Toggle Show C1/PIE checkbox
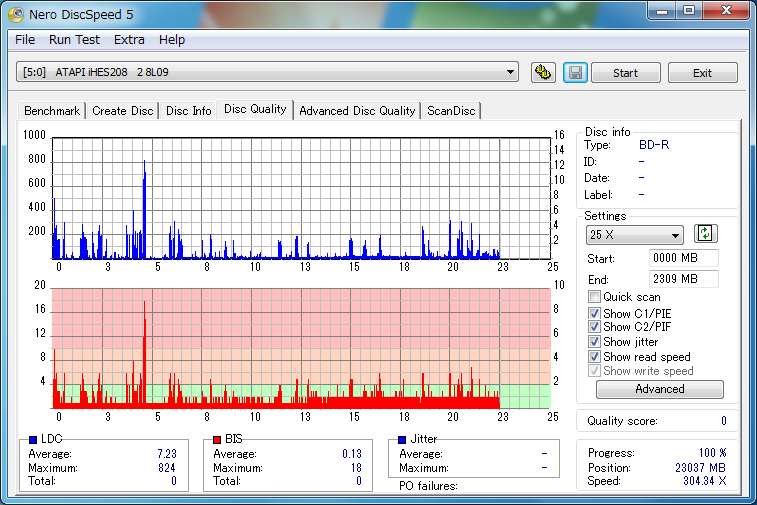 pyautogui.click(x=594, y=313)
